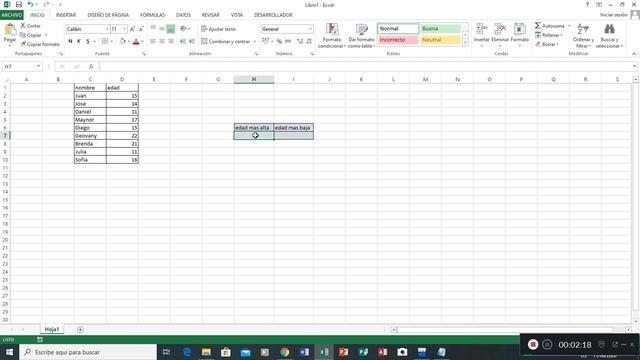Select cell with edad mas alta
The height and width of the screenshot is (360, 640).
(253, 127)
